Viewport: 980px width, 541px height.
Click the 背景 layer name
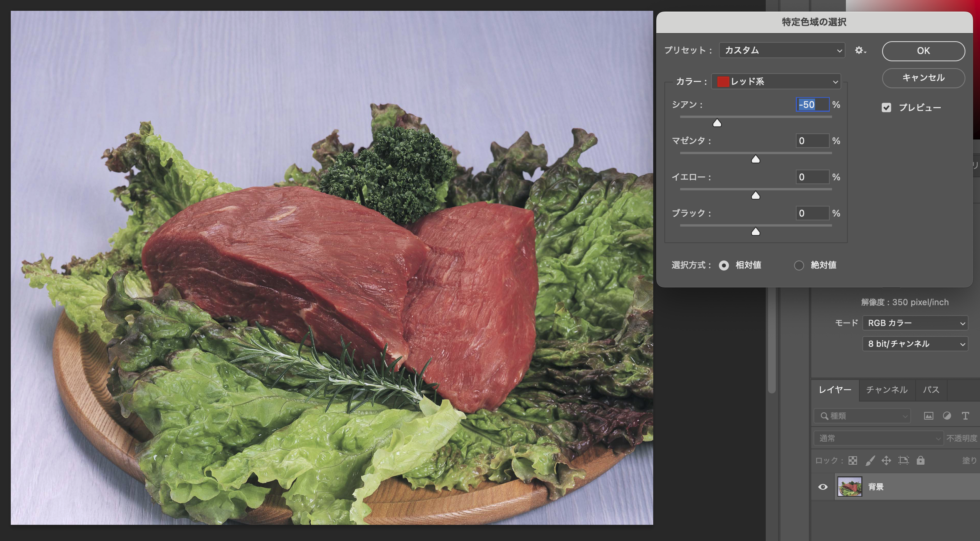[876, 487]
